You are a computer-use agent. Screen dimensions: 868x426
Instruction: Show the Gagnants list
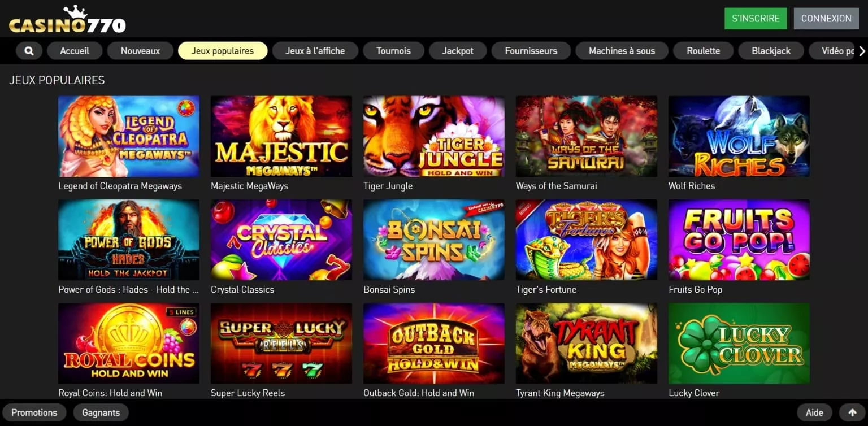point(101,413)
